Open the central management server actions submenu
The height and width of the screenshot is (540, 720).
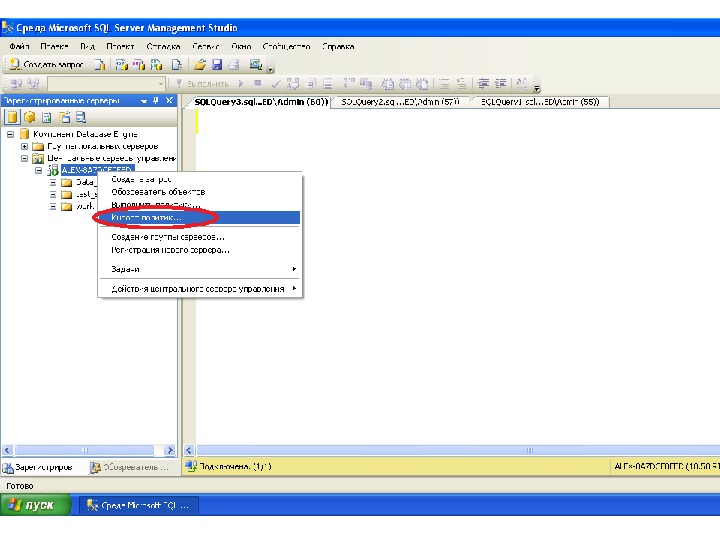coord(200,289)
